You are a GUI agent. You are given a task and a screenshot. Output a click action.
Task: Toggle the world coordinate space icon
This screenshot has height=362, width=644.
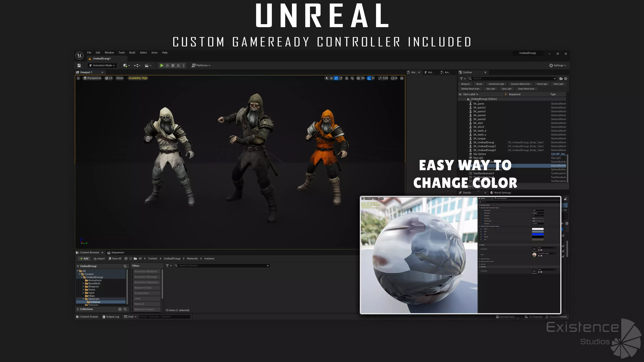pyautogui.click(x=347, y=78)
